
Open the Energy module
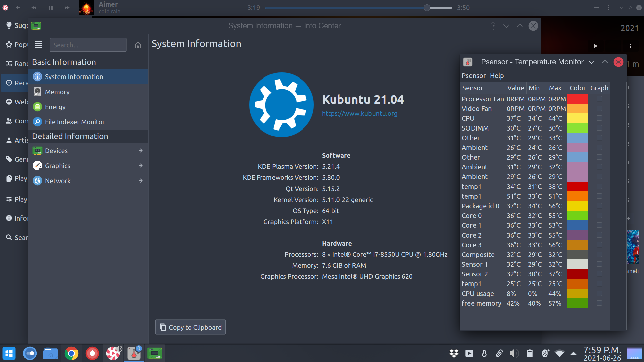(88, 107)
